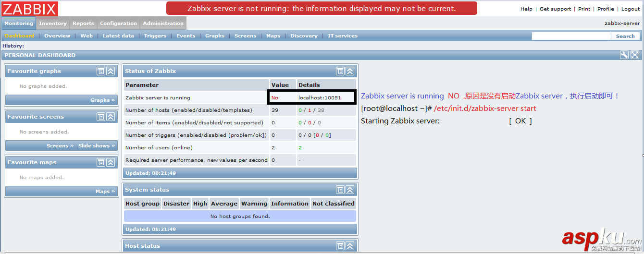
Task: Open the Overview submenu item
Action: [x=57, y=36]
